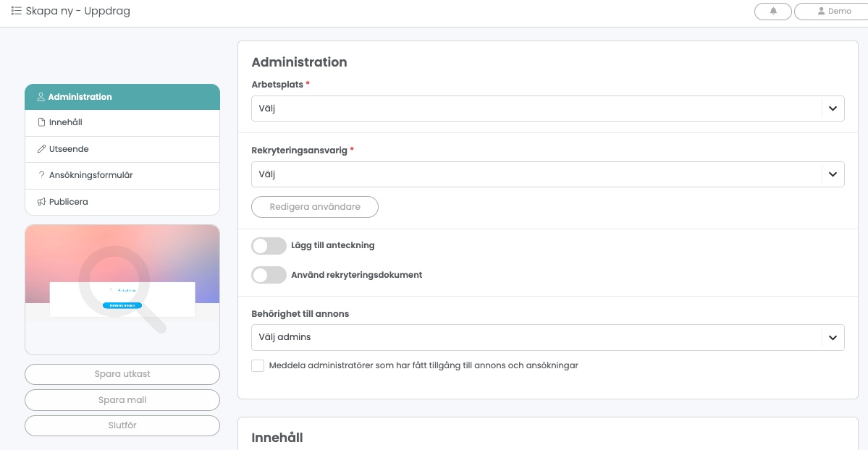Expand the Rekryteringsansvarig chevron arrow

click(833, 174)
